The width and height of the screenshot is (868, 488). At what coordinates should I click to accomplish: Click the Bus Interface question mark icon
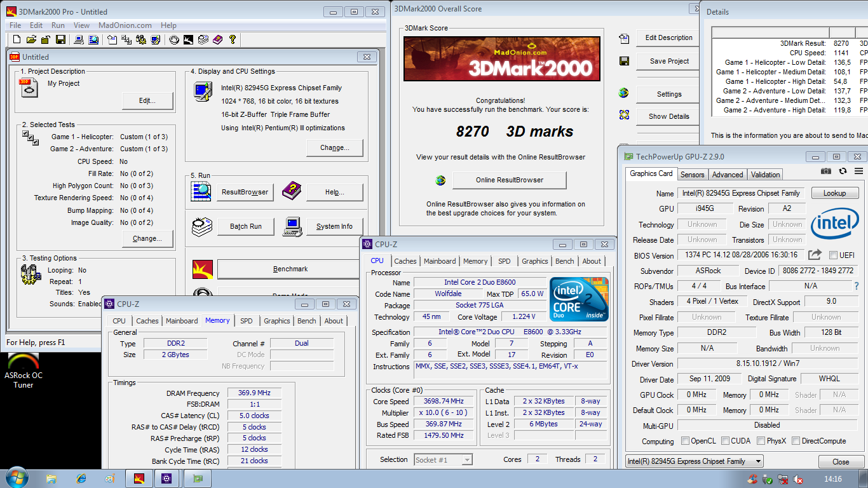[857, 286]
